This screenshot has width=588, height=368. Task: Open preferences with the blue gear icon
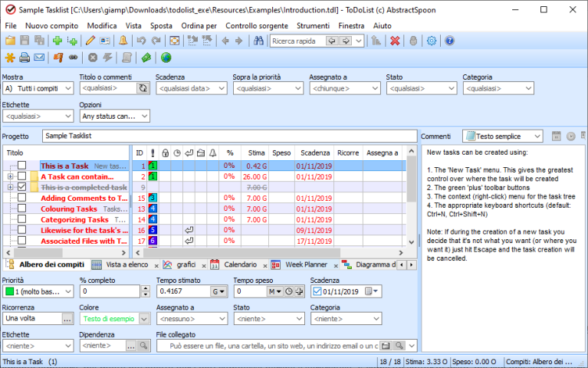pos(432,41)
